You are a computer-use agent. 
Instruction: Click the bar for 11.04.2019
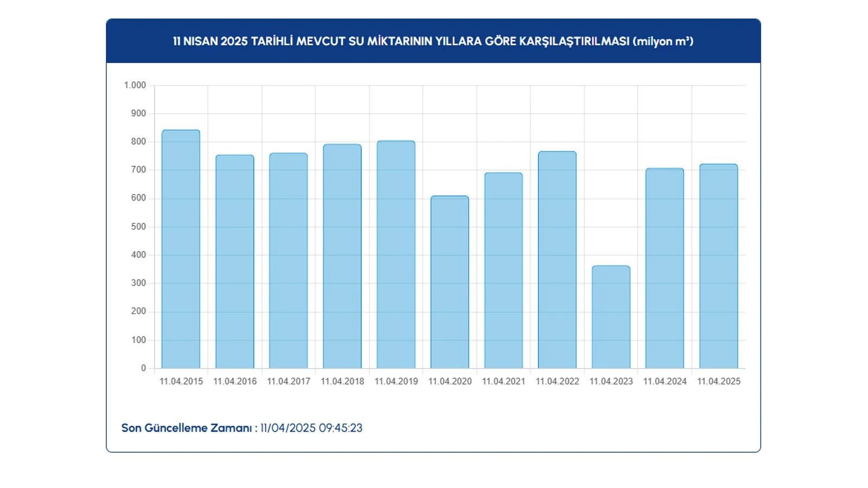396,255
